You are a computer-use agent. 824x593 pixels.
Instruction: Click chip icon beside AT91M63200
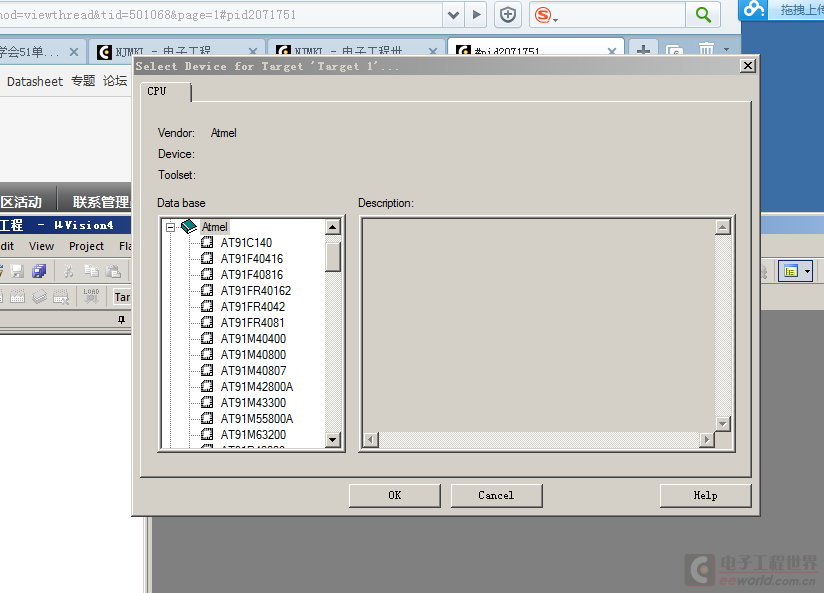tap(207, 434)
